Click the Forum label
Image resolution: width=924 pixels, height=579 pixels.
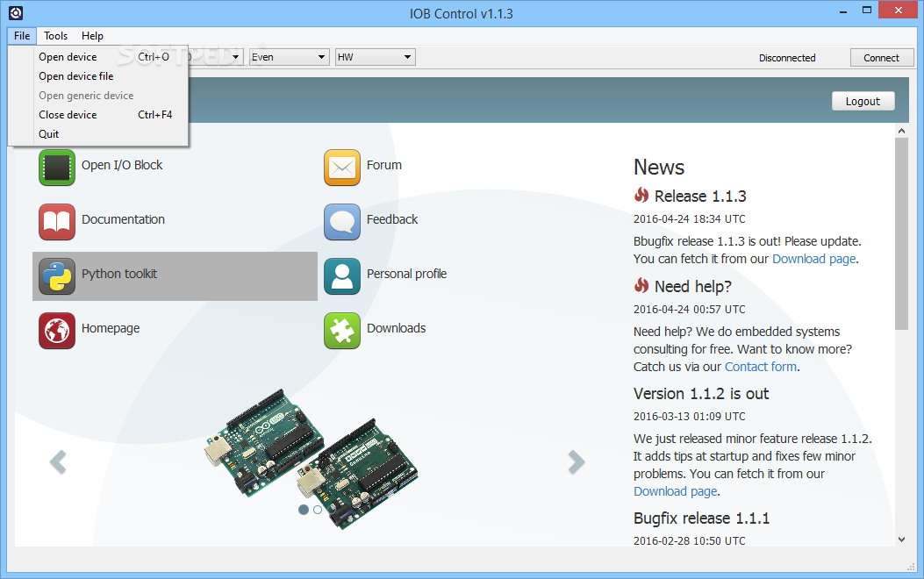click(x=384, y=165)
